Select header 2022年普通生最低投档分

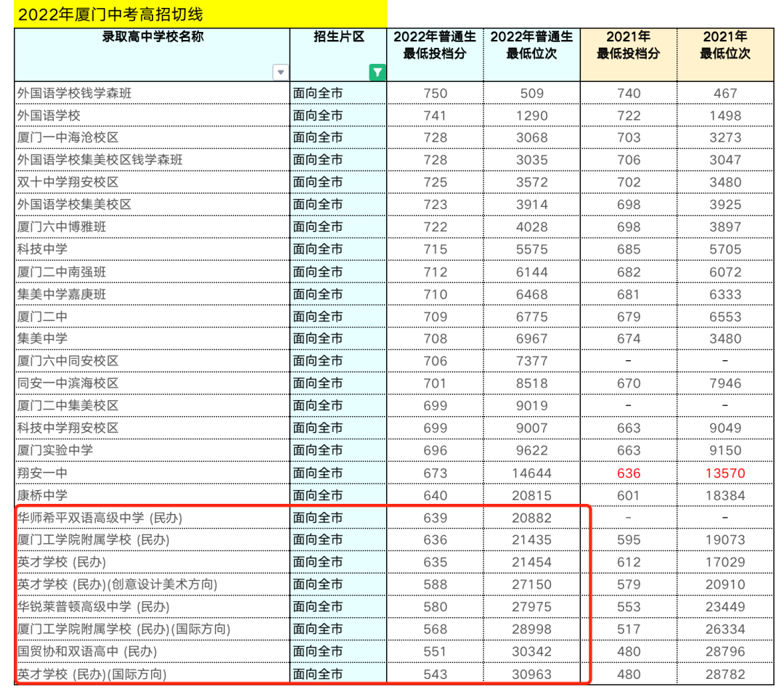pos(435,55)
